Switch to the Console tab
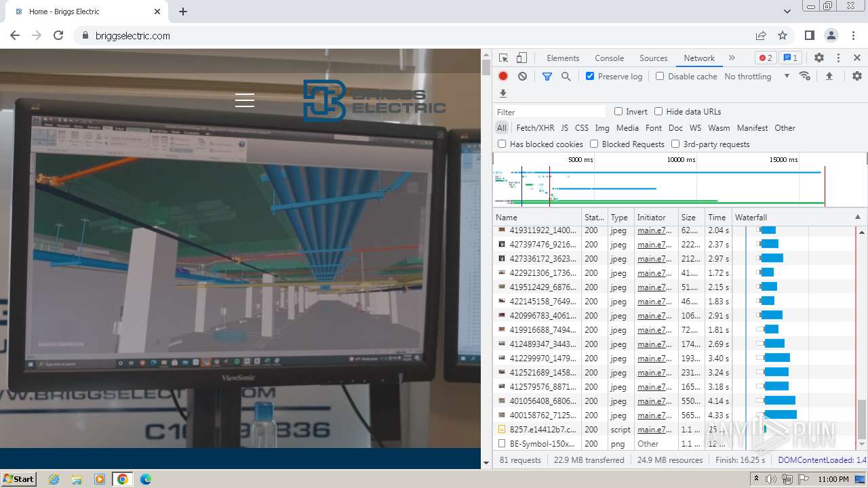Viewport: 868px width, 488px height. click(x=609, y=58)
